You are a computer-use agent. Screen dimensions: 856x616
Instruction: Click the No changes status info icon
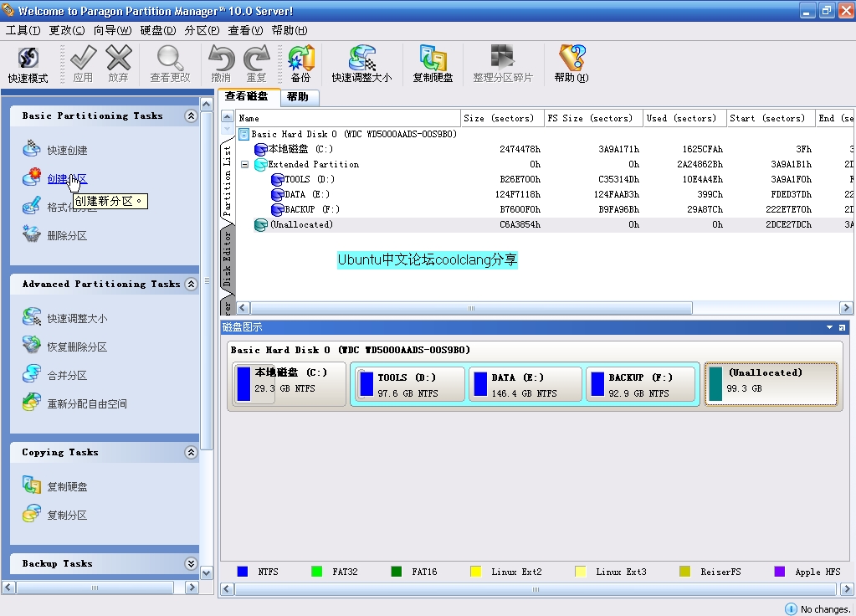coord(791,609)
